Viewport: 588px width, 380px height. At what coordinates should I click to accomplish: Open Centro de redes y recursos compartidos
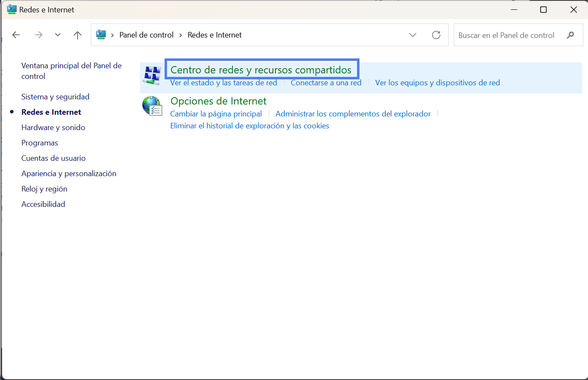tap(261, 70)
